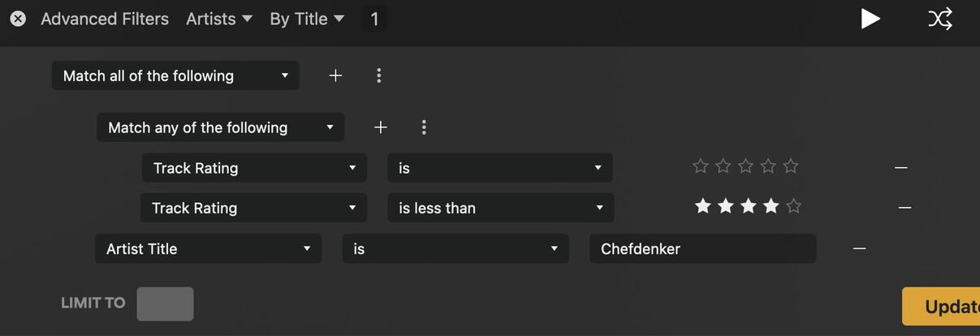Open the By Title sort menu
This screenshot has width=980, height=336.
307,19
